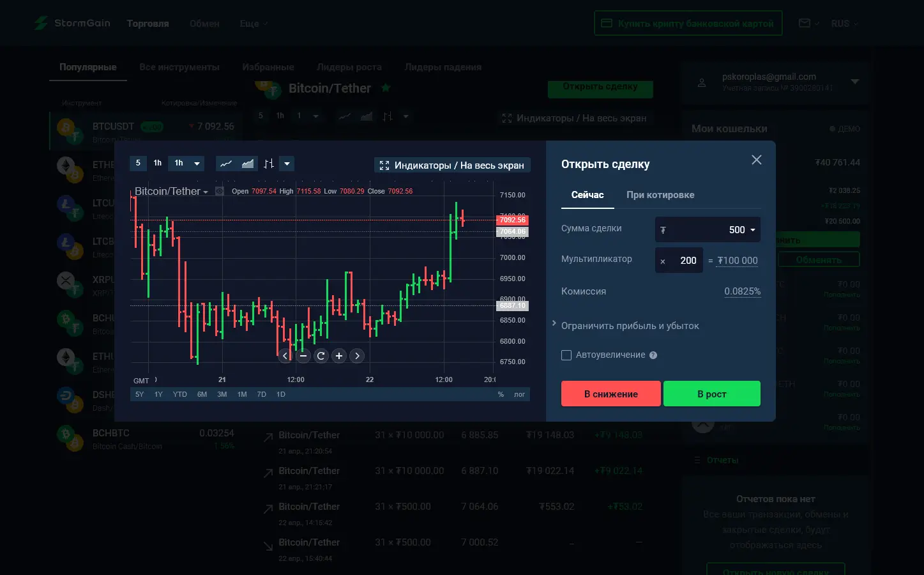Zoom out chart with the minus button
The width and height of the screenshot is (924, 575).
(303, 356)
